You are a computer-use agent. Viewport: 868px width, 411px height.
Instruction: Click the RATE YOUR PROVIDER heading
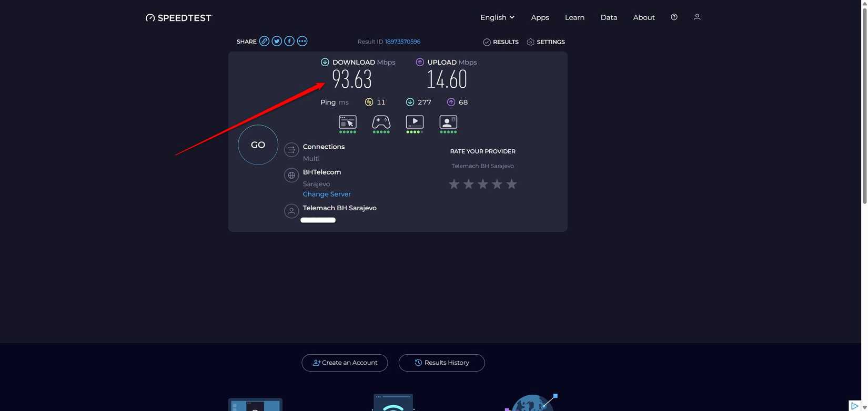(483, 151)
